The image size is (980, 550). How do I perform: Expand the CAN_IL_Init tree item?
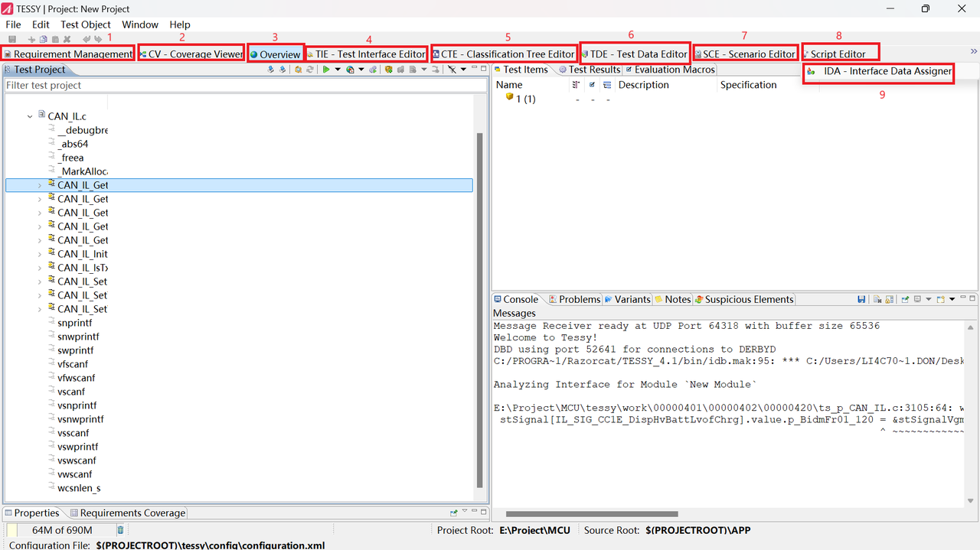[40, 254]
